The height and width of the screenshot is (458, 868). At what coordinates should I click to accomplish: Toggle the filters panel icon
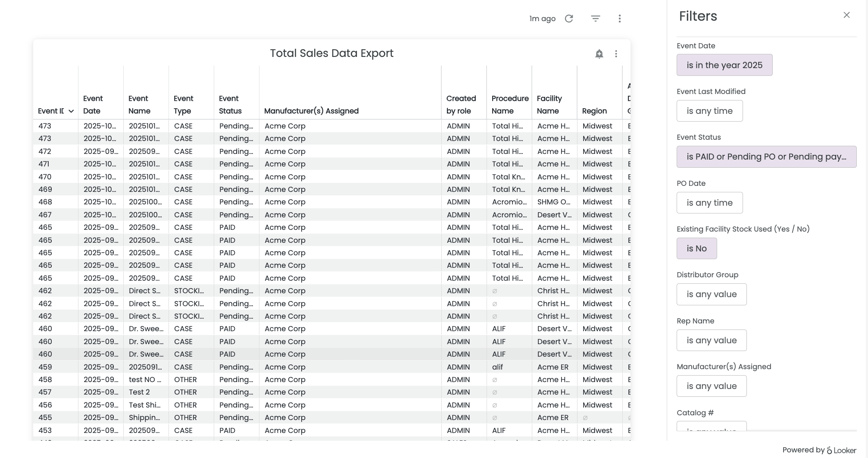595,19
